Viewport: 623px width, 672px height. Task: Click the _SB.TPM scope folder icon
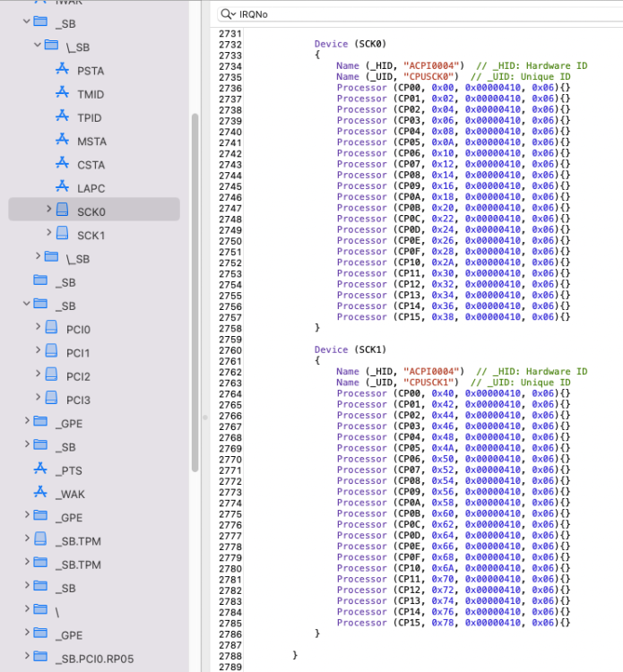click(x=40, y=563)
